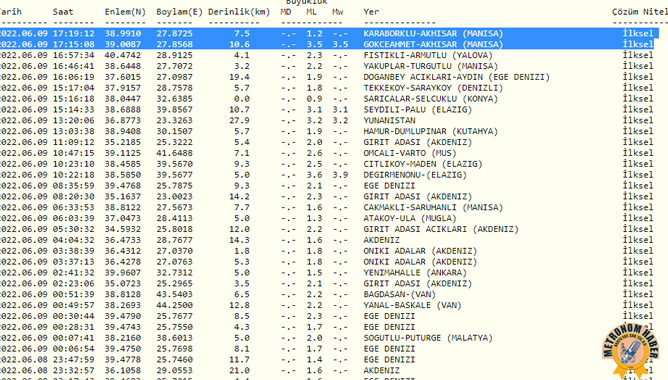Select time value 02:23:06

point(73,283)
